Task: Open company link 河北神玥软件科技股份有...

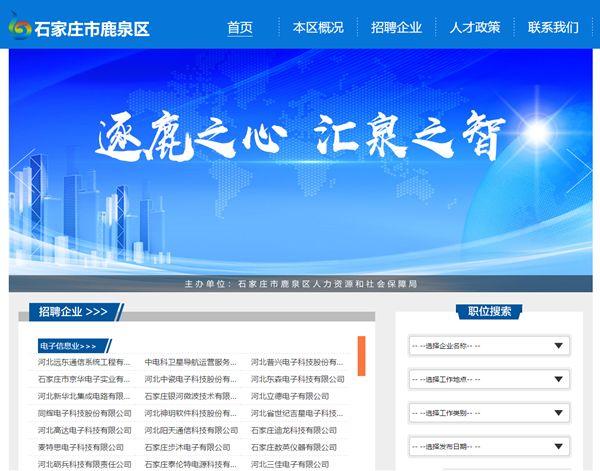Action: point(190,413)
